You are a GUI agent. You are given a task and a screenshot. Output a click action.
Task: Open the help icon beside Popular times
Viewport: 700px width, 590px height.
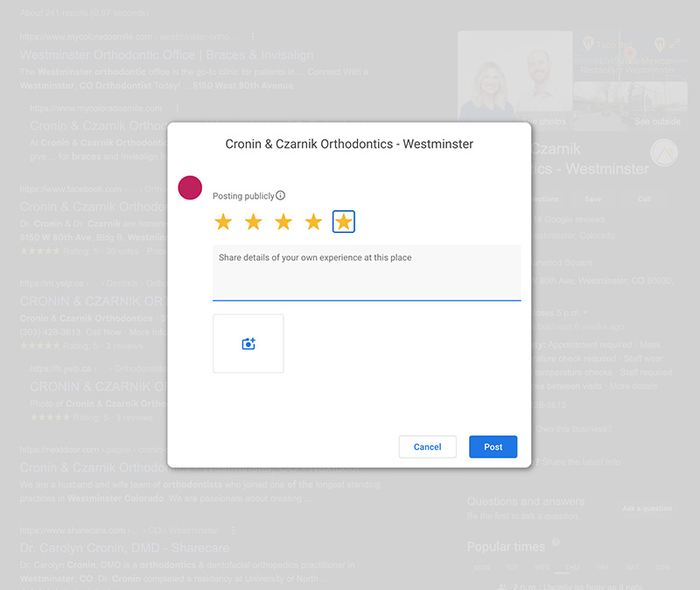pyautogui.click(x=556, y=542)
